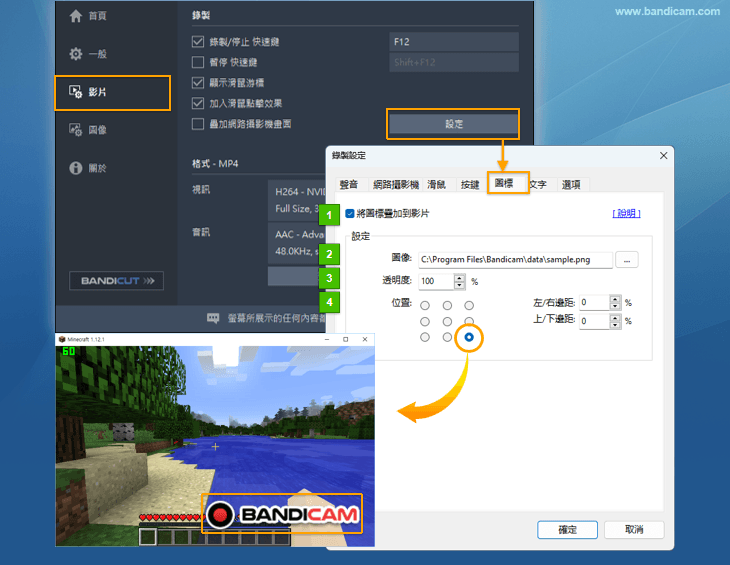Select bottom-right logo position radio

pos(469,337)
